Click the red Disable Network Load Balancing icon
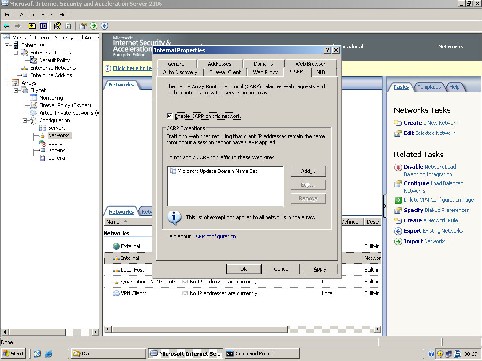 tap(398, 167)
